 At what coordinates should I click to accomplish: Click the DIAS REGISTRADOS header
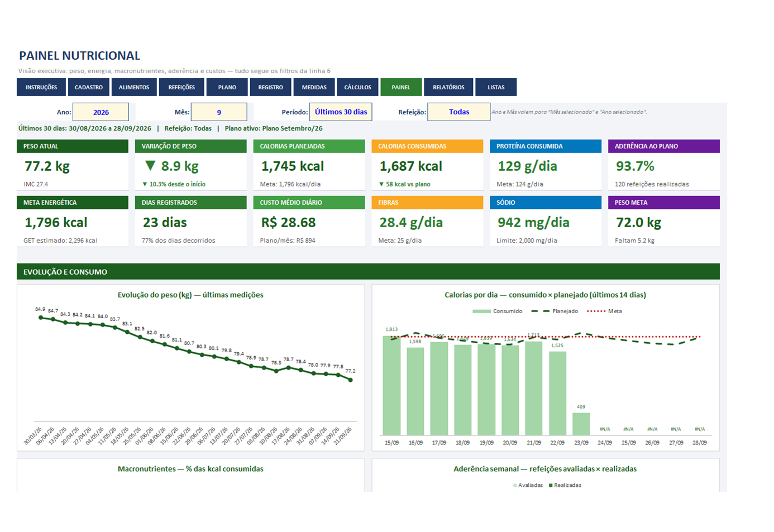191,203
